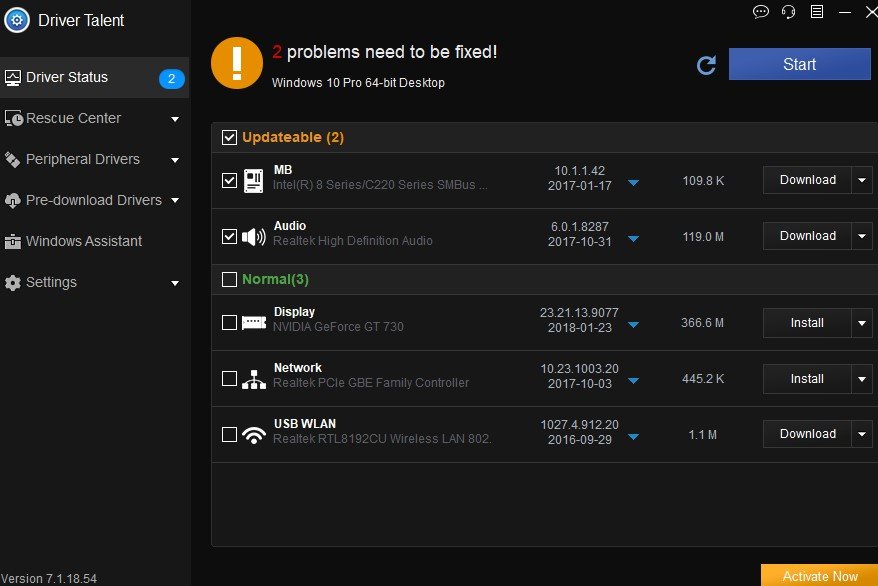Check the Normal group checkbox
This screenshot has height=586, width=878.
(229, 279)
